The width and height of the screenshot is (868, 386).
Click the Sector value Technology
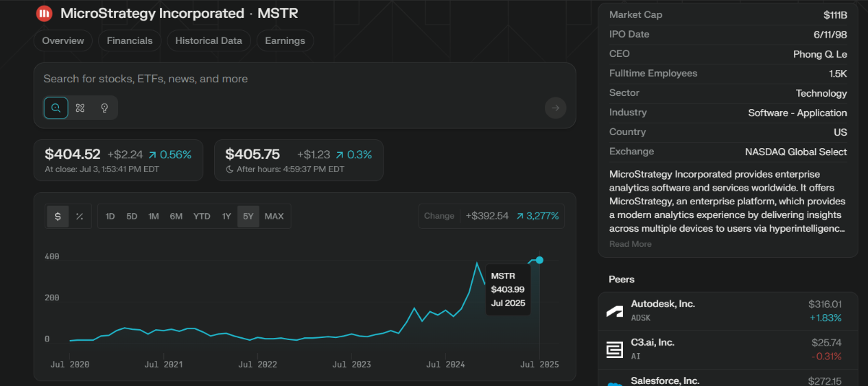click(x=821, y=93)
